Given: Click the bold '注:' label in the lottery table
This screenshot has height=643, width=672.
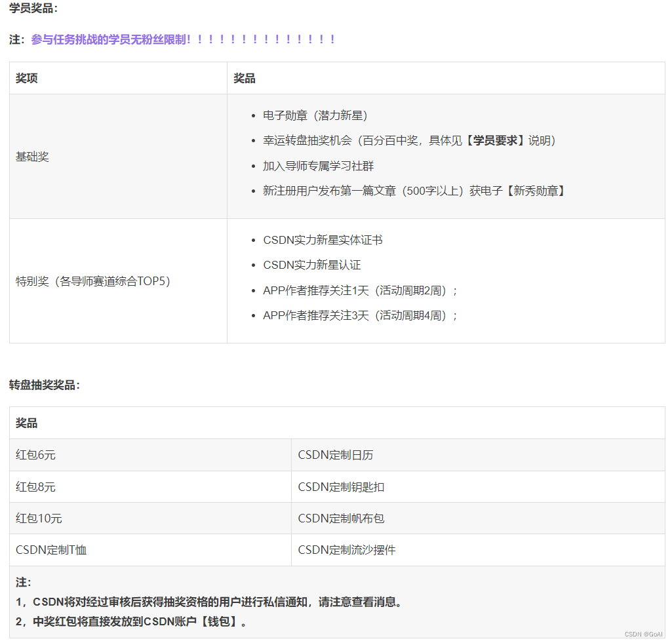Looking at the screenshot, I should click(x=24, y=582).
